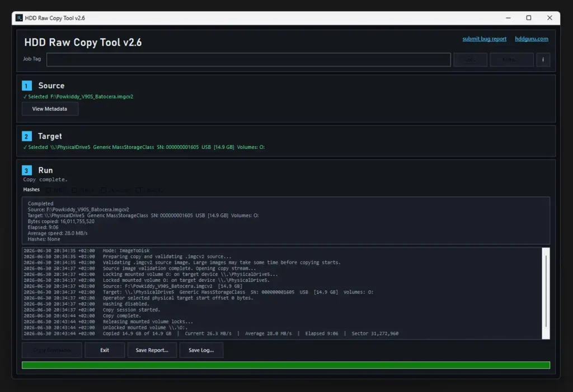The width and height of the screenshot is (573, 392).
Task: Click 'Hashes: None' summary line
Action: (x=44, y=239)
